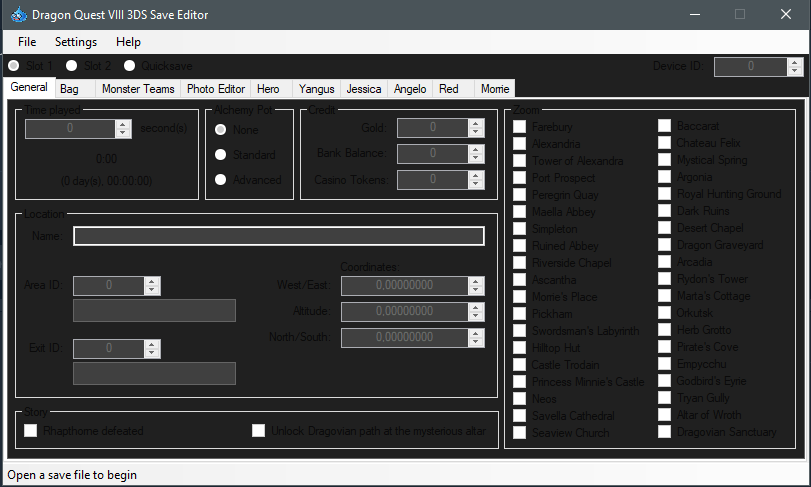Screen dimensions: 811x487
Task: Click the West/East coordinate field
Action: tap(404, 285)
